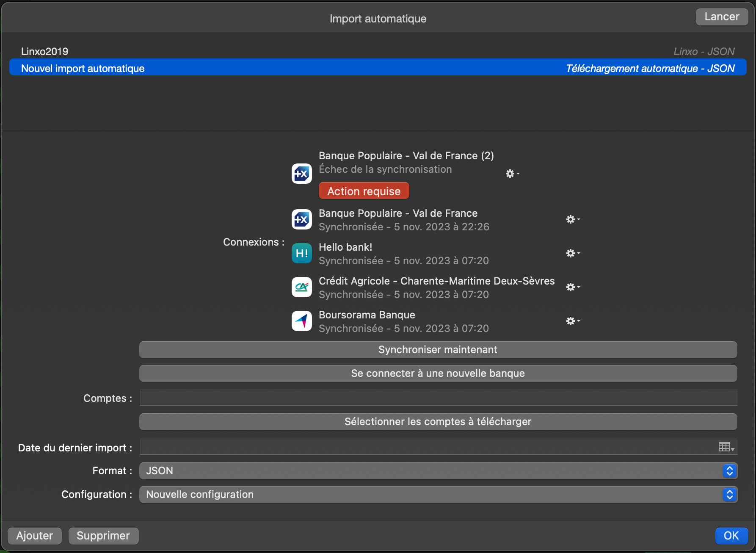Select the Linxo2019 import row
This screenshot has height=553, width=756.
[378, 51]
